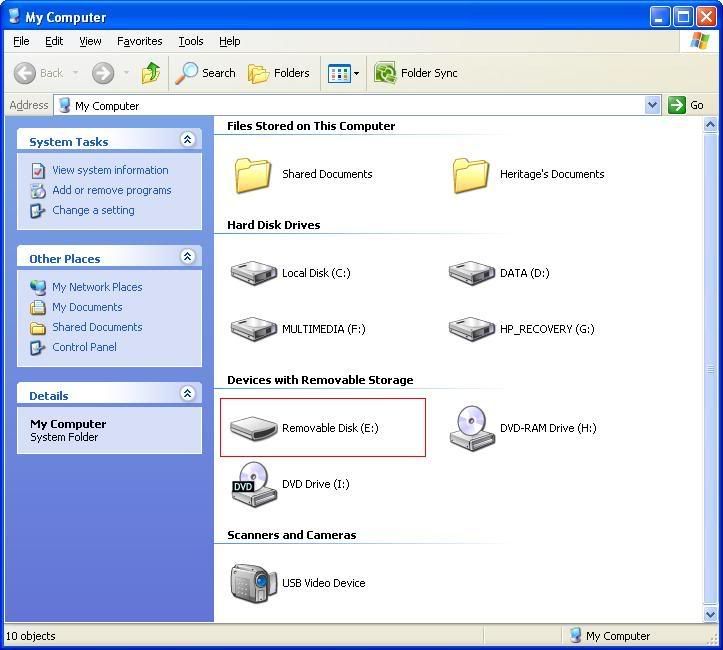Click the Change a setting icon
This screenshot has width=723, height=650.
38,211
